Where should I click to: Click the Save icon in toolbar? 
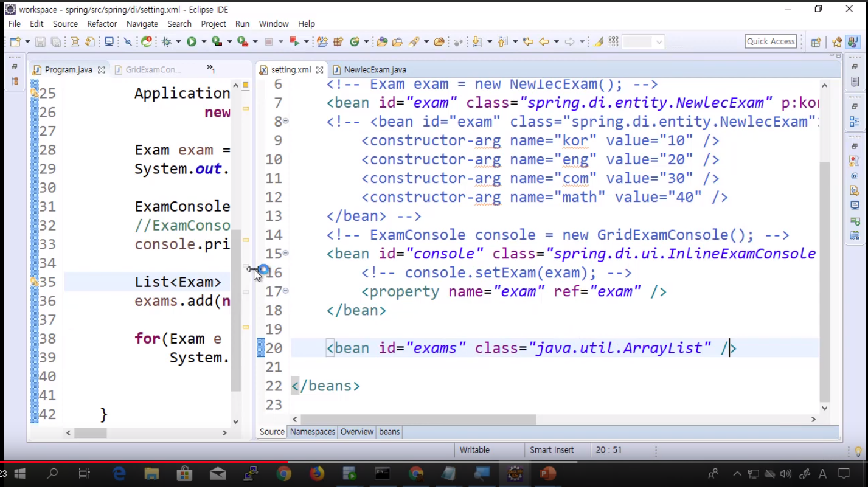tap(40, 42)
